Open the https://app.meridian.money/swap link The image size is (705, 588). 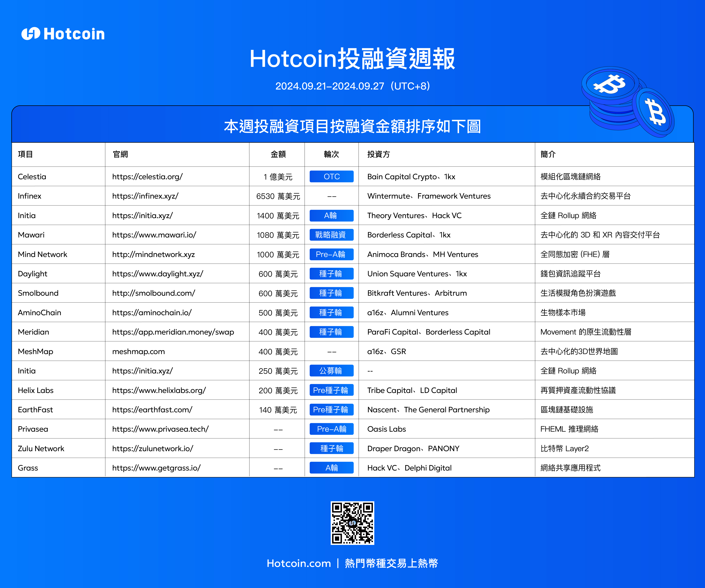(173, 332)
